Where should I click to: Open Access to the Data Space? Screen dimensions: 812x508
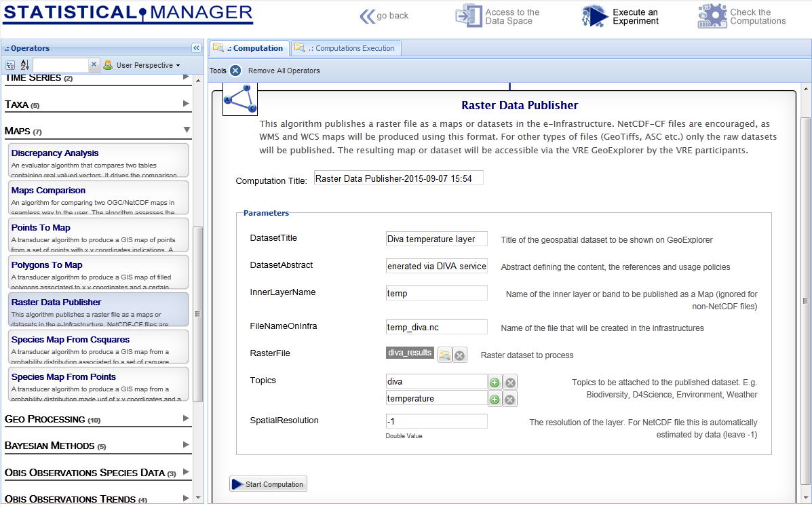pos(498,16)
